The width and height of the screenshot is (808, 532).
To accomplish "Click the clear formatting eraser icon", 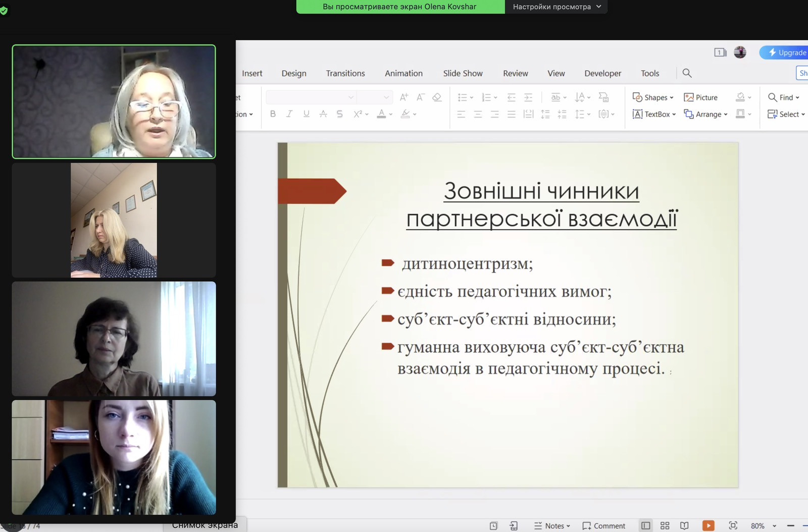I will (437, 97).
